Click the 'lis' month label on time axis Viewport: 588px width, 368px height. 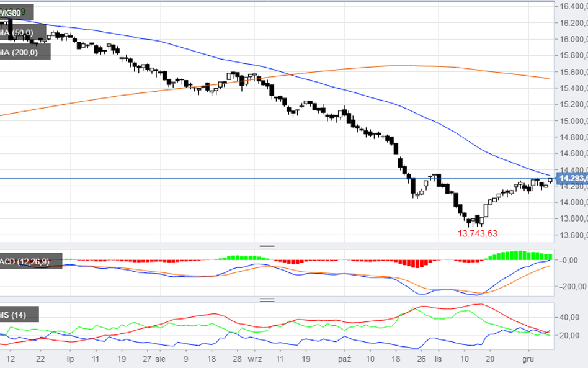click(438, 359)
